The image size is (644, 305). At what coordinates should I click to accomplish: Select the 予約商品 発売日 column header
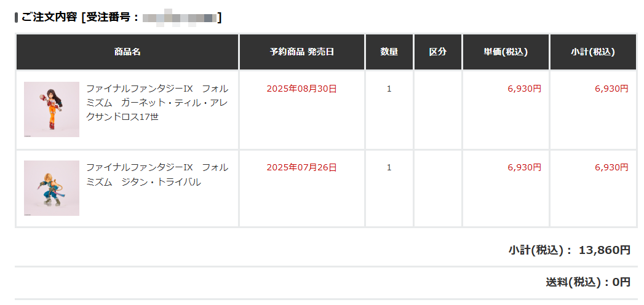(x=302, y=52)
